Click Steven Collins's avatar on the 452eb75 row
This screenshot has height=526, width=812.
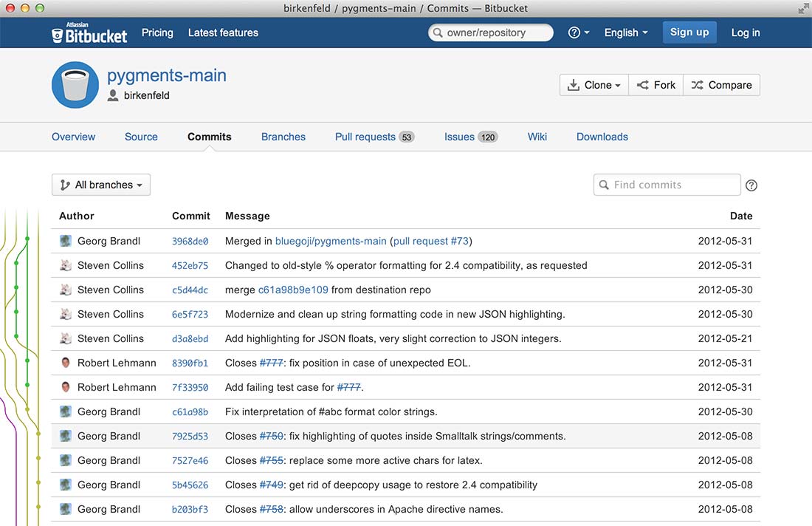tap(66, 265)
